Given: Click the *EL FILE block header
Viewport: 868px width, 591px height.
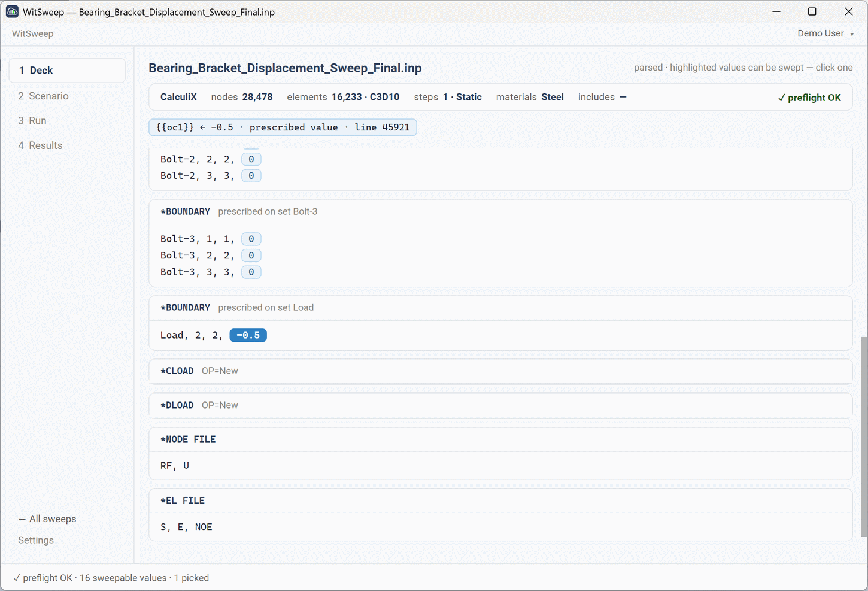Looking at the screenshot, I should [x=500, y=501].
